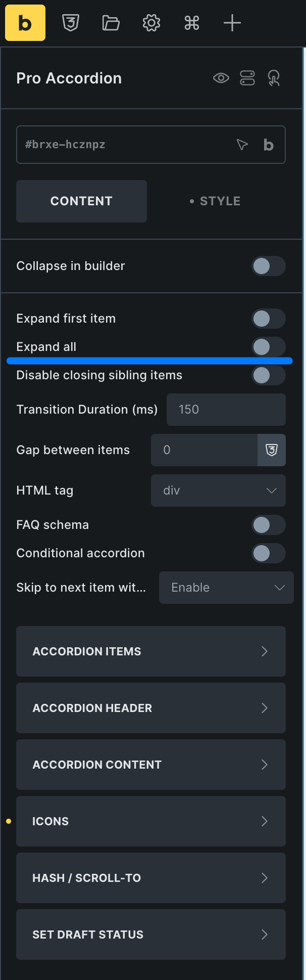
Task: Click the hand interactions icon in the header
Action: coord(274,78)
